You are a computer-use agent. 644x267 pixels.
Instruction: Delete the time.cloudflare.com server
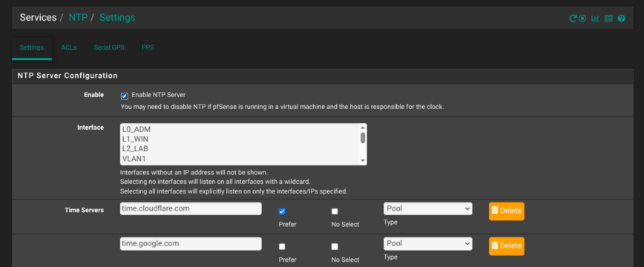tap(507, 211)
